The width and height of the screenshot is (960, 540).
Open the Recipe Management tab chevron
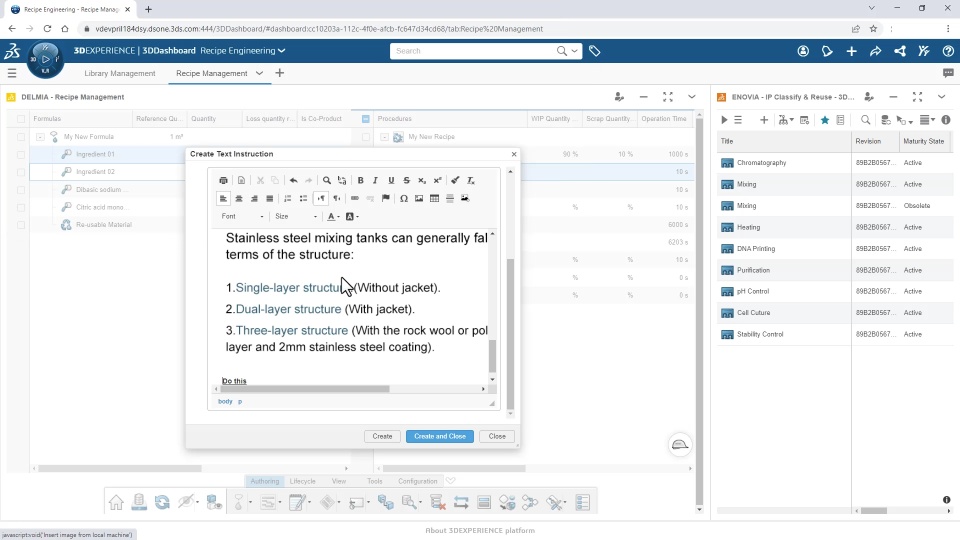[260, 73]
